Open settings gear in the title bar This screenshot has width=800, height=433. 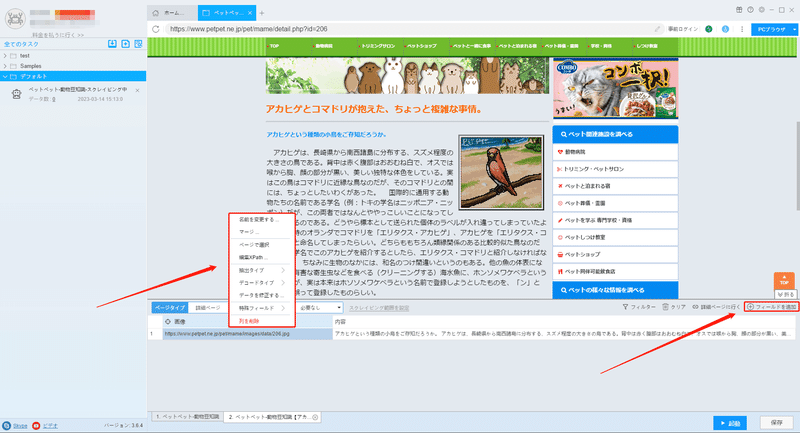point(761,10)
